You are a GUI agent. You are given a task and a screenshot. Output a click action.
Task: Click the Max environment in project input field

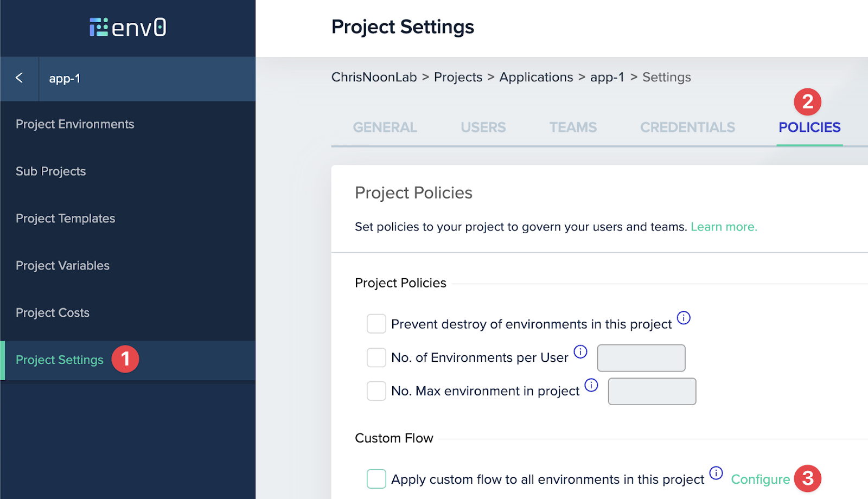pos(652,391)
